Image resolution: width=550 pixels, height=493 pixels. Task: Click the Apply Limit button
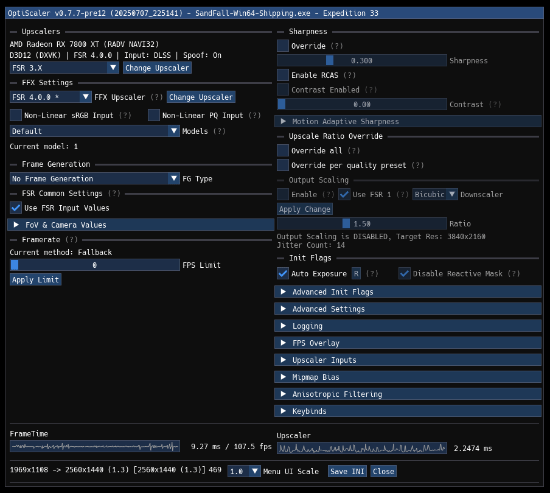pos(35,280)
